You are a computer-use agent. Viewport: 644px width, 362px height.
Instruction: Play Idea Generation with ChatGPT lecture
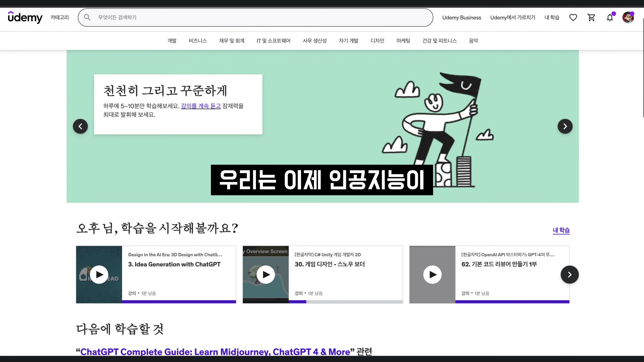99,275
